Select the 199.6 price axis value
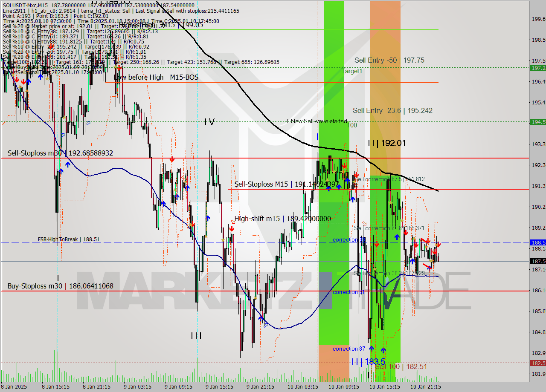This screenshot has height=392, width=546. tap(538, 19)
